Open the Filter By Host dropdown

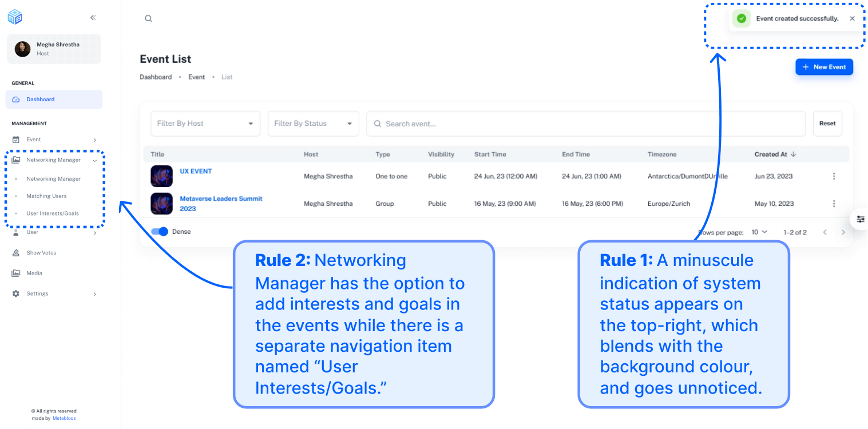tap(205, 124)
